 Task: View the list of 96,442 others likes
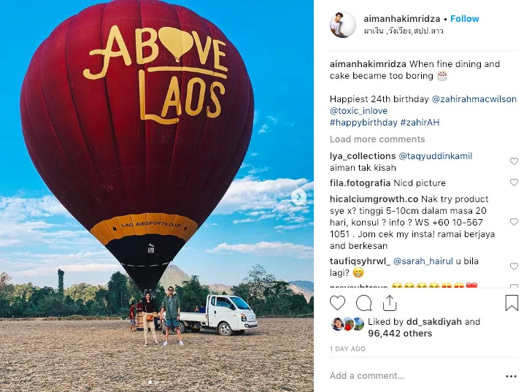point(400,334)
